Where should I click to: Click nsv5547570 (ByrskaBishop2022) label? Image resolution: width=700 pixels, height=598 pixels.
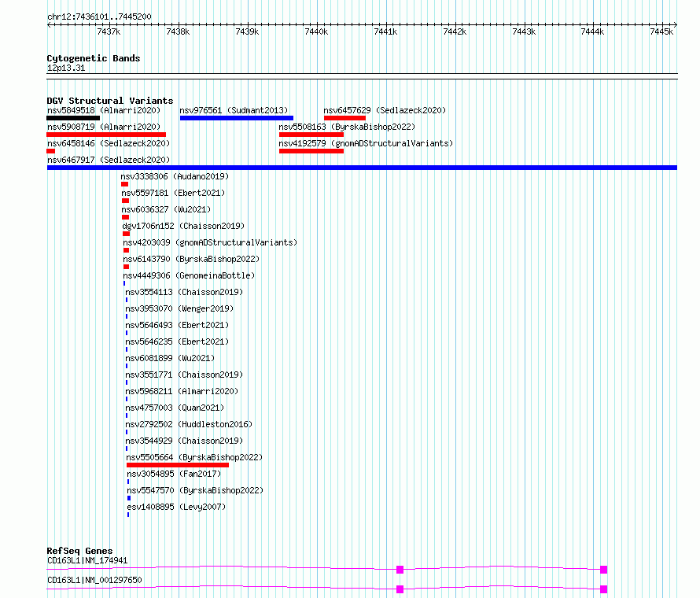click(195, 490)
